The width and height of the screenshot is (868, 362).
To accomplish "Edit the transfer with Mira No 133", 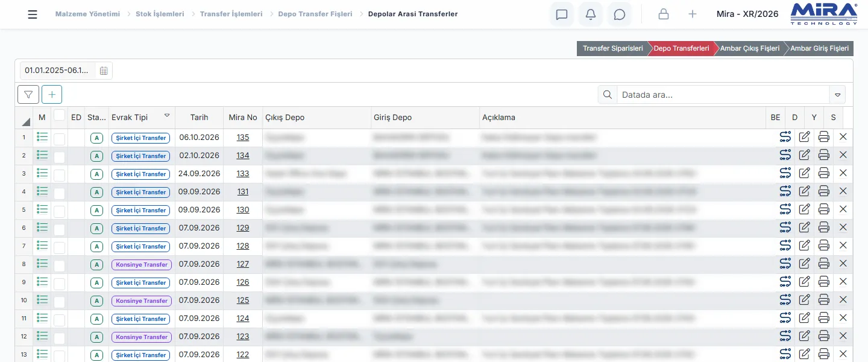I will (x=804, y=174).
